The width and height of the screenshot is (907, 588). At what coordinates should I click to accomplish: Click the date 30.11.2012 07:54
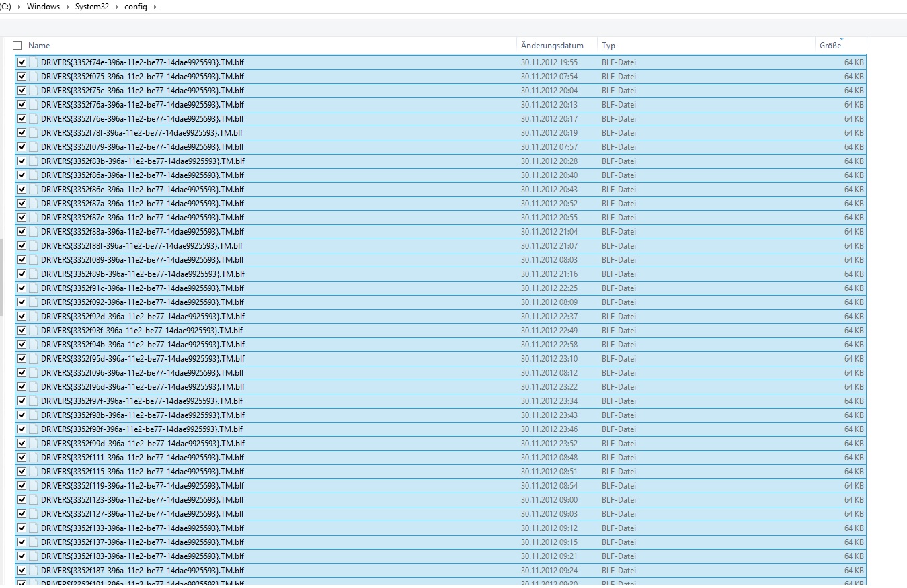549,77
